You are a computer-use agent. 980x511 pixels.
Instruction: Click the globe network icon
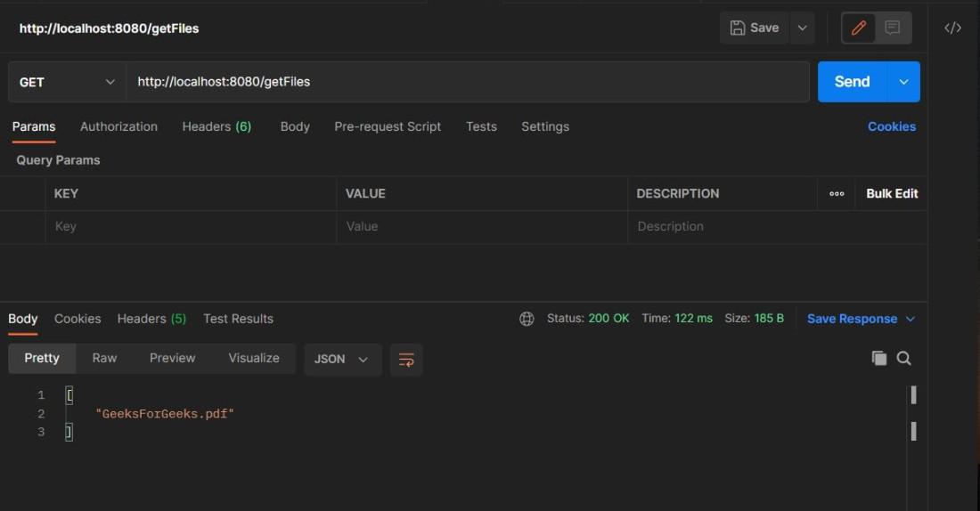[527, 320]
